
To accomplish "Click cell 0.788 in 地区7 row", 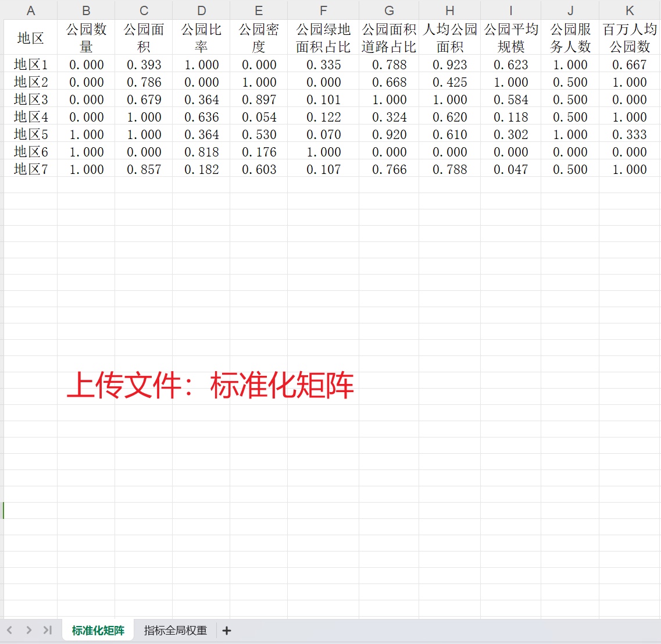I will [450, 169].
